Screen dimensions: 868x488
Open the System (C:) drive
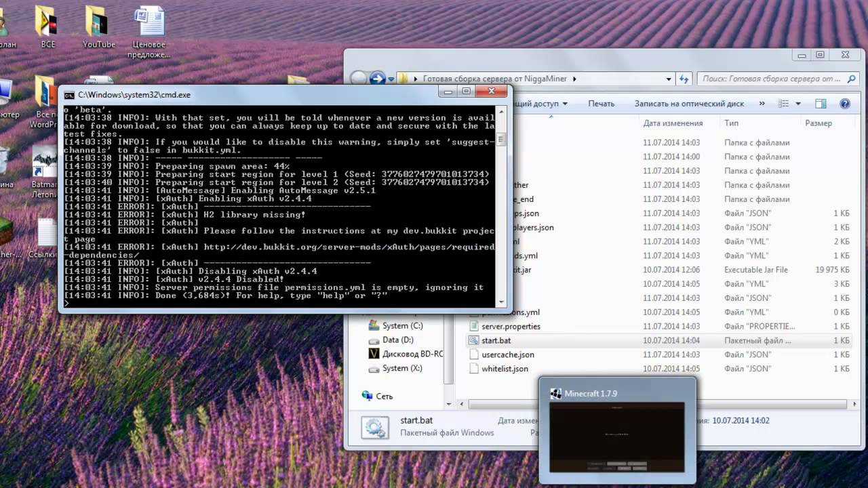(395, 326)
